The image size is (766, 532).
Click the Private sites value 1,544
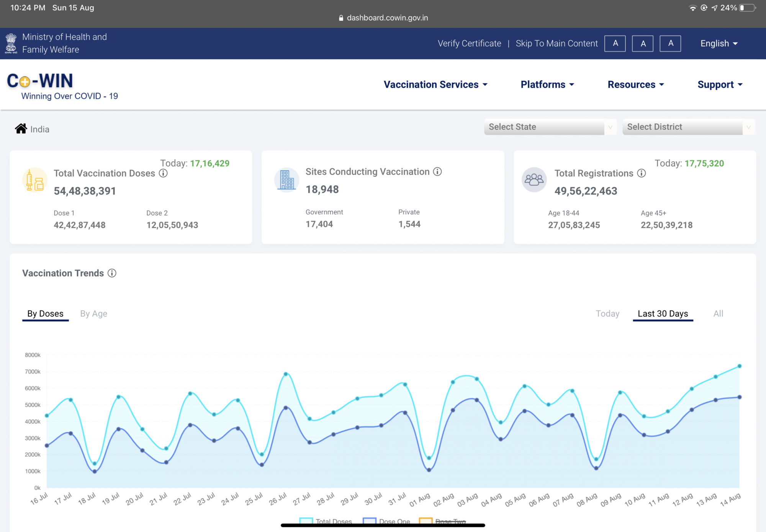coord(409,224)
